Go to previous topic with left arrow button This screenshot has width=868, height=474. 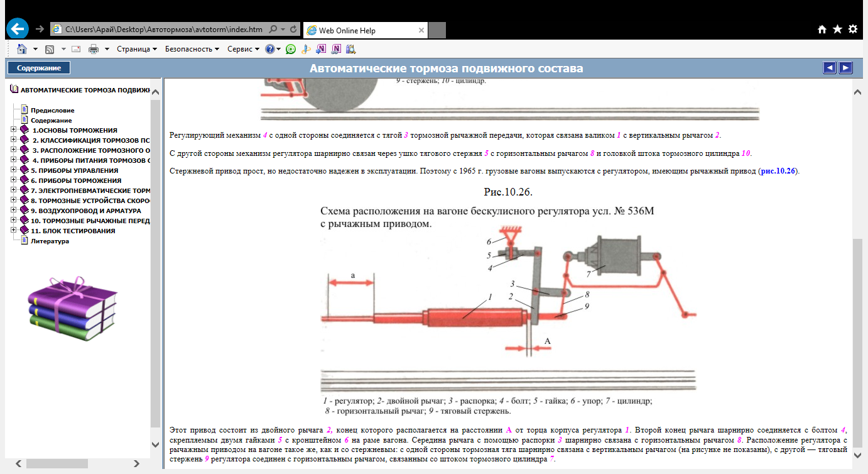click(830, 68)
